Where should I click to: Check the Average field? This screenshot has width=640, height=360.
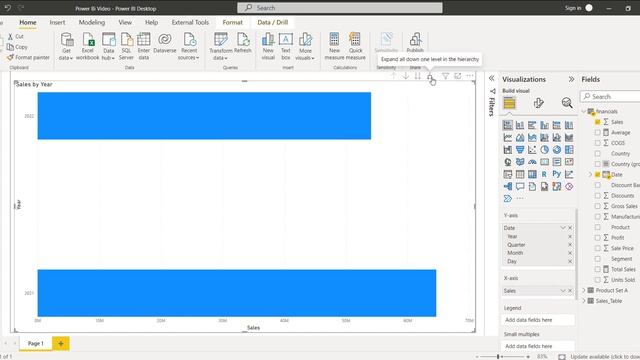click(598, 133)
